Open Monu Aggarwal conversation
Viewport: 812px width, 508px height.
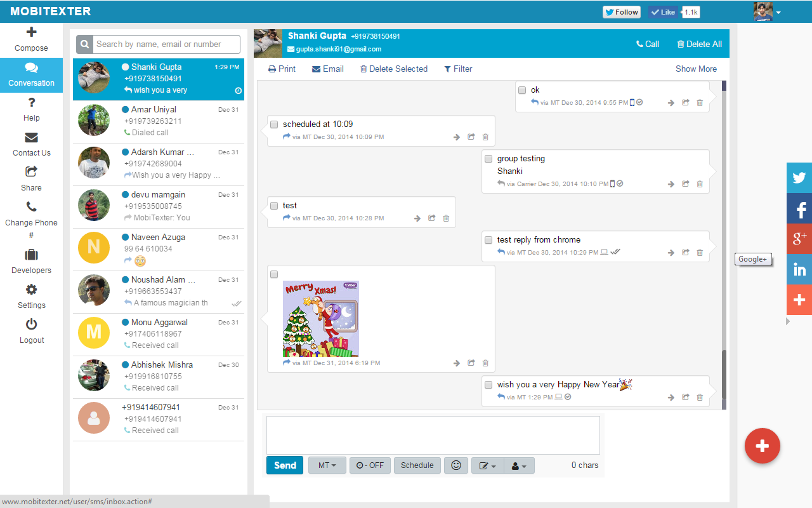159,334
